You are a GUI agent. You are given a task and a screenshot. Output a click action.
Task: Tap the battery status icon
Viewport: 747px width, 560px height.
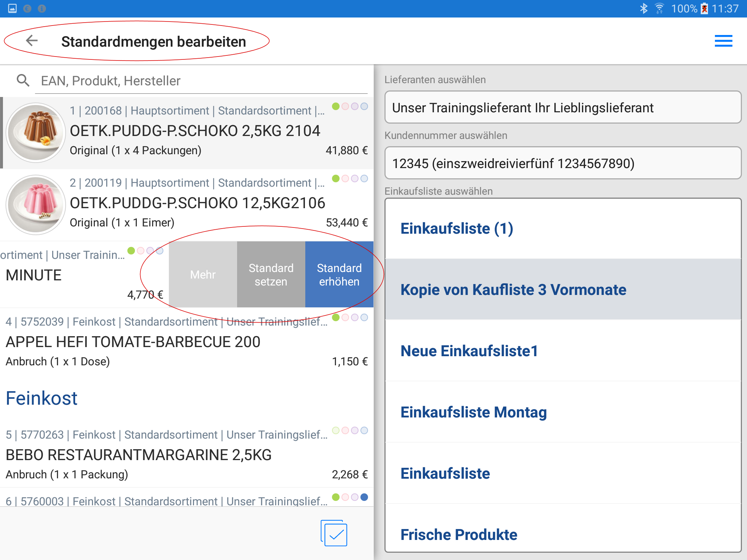[704, 8]
